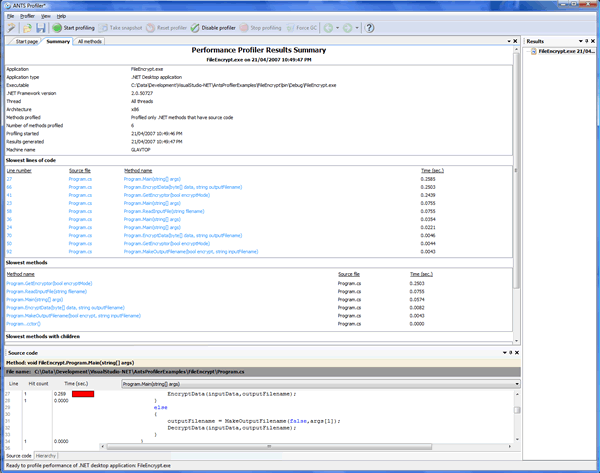Image resolution: width=600 pixels, height=473 pixels.
Task: Click the green navigate back arrow icon
Action: pyautogui.click(x=328, y=28)
